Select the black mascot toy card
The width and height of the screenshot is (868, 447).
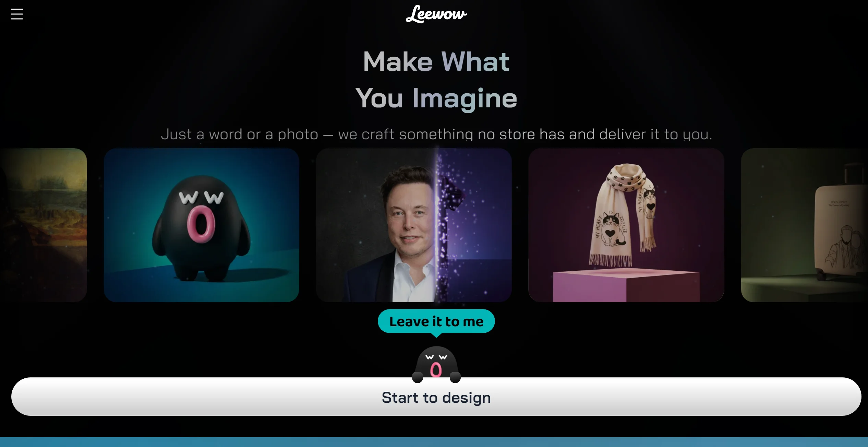coord(201,225)
